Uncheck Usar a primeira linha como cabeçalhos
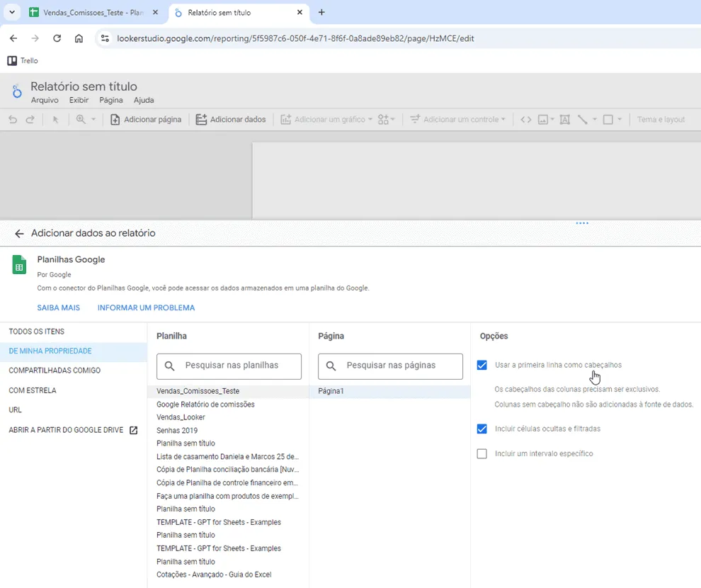Viewport: 701px width, 588px height. click(482, 365)
